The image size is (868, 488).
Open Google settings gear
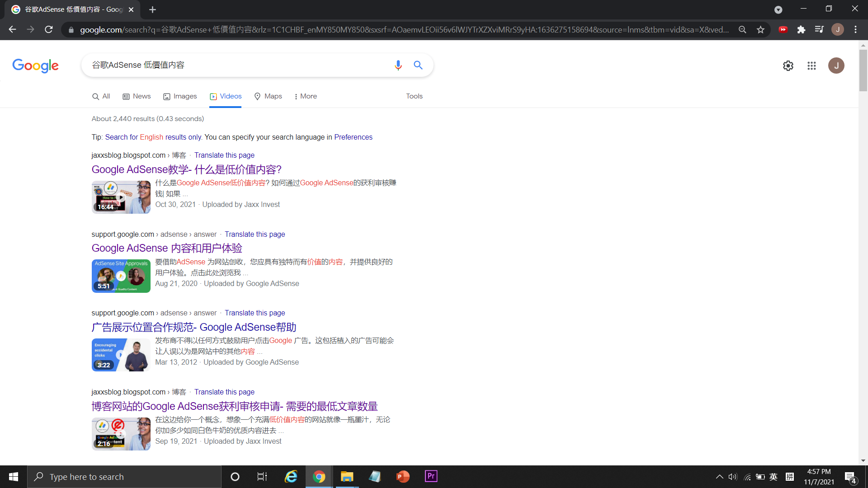coord(788,66)
